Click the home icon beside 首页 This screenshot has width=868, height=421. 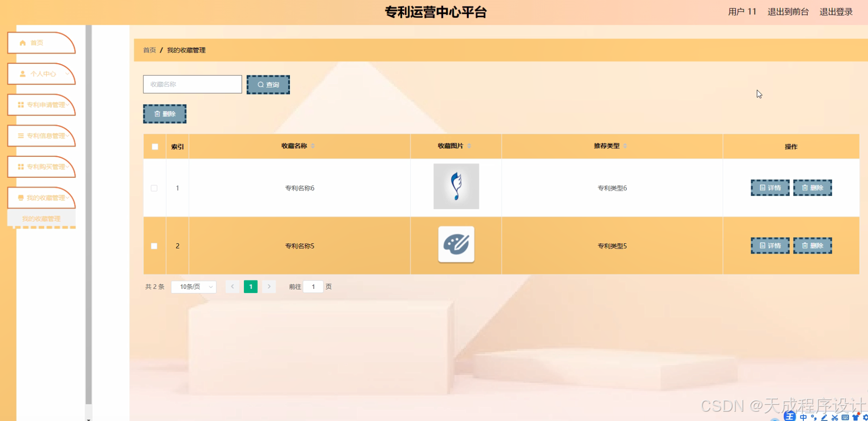[22, 42]
